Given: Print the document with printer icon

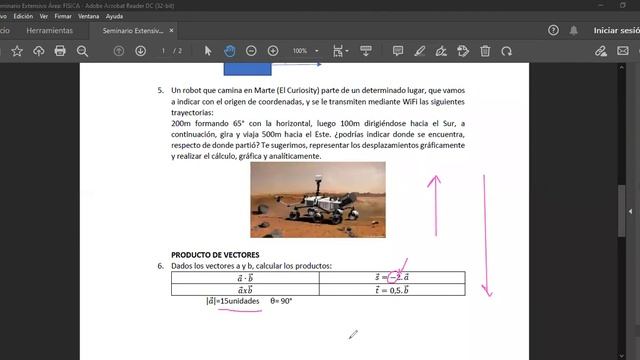Looking at the screenshot, I should (x=60, y=51).
